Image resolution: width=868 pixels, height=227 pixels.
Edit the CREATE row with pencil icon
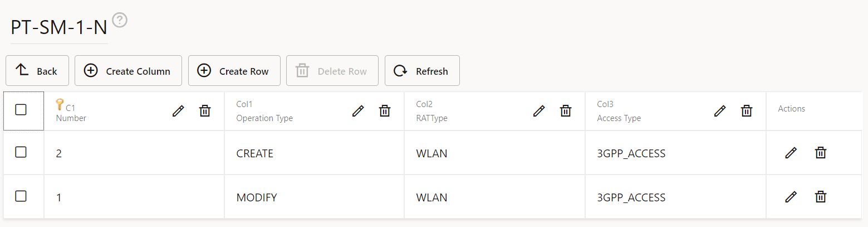coord(791,153)
